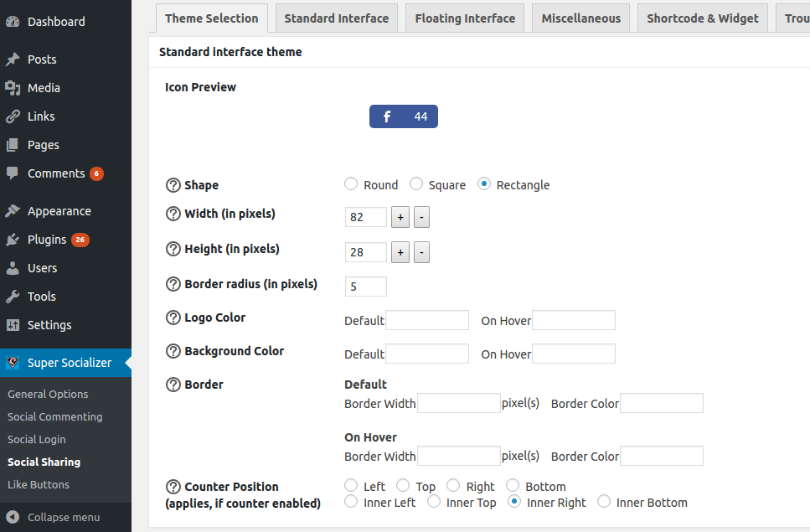Click the Facebook icon in the preview

click(x=387, y=116)
